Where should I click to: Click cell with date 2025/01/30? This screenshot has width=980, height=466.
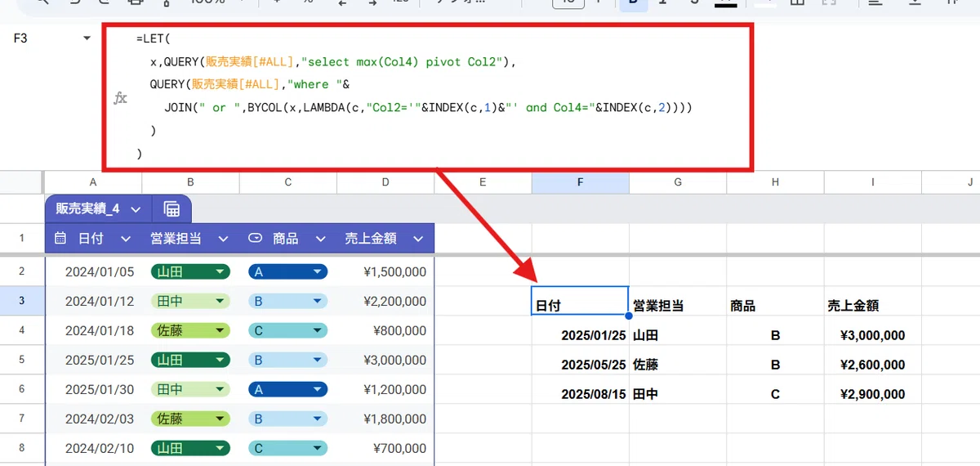[93, 390]
